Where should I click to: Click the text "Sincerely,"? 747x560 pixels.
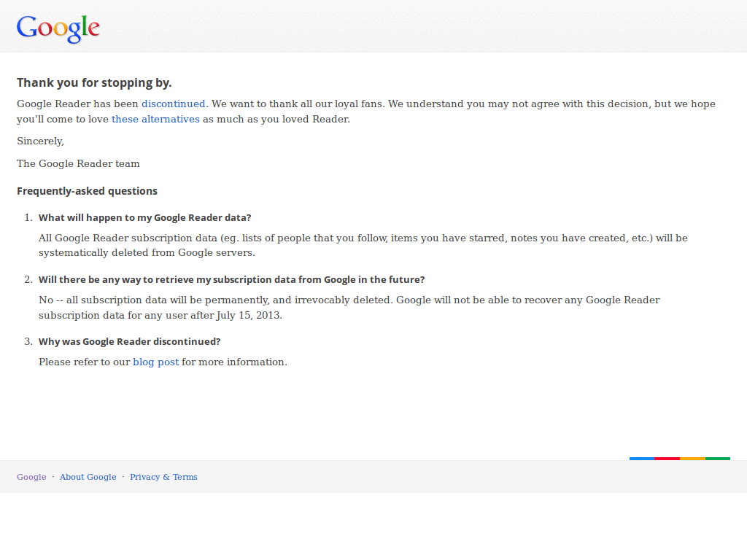41,141
